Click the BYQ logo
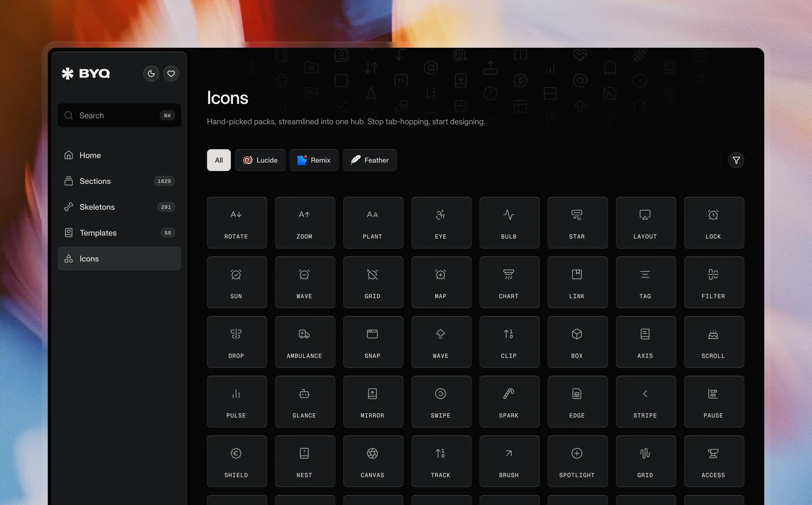812x505 pixels. 86,74
